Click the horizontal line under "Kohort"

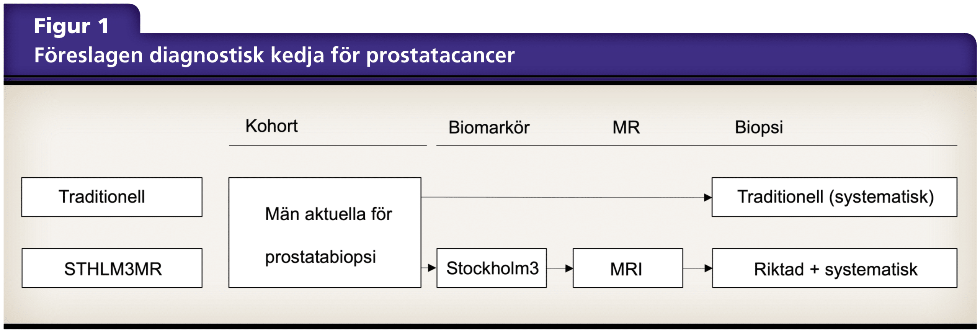pyautogui.click(x=328, y=146)
